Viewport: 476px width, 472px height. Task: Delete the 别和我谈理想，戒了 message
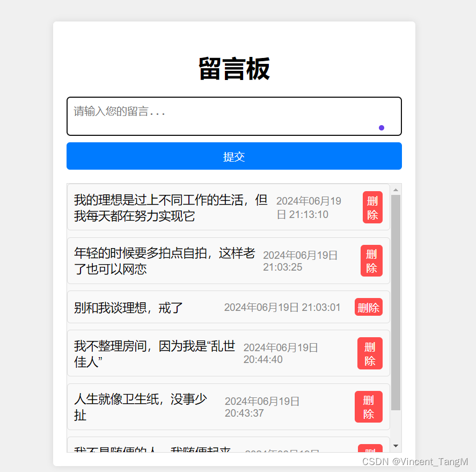368,307
